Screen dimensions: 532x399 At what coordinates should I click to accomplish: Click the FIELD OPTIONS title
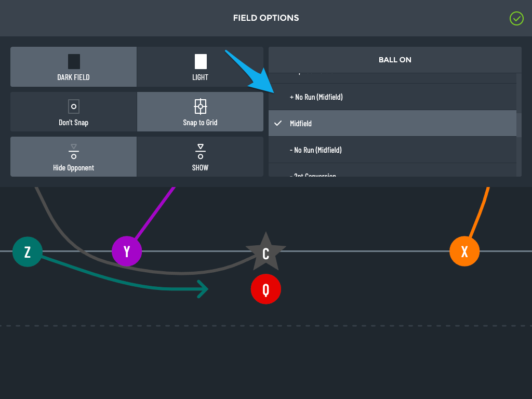(x=266, y=18)
